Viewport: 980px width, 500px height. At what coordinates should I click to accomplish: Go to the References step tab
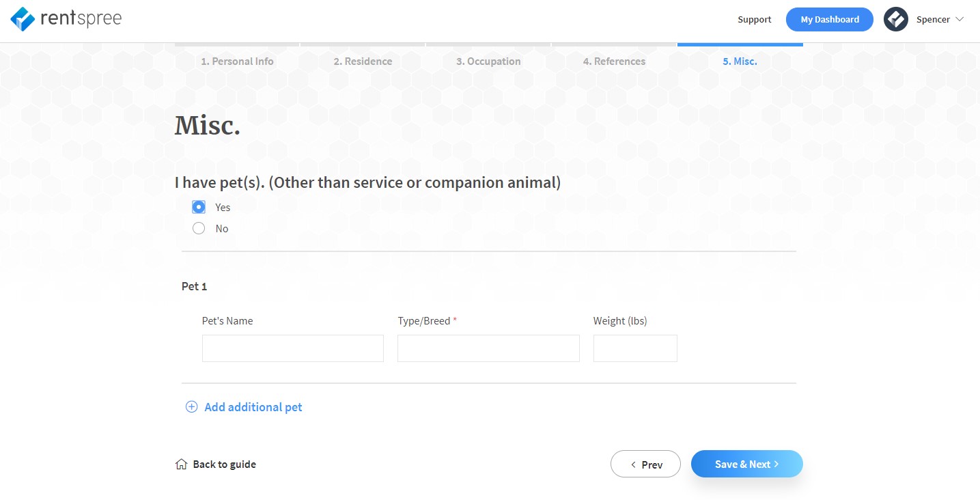pyautogui.click(x=613, y=61)
